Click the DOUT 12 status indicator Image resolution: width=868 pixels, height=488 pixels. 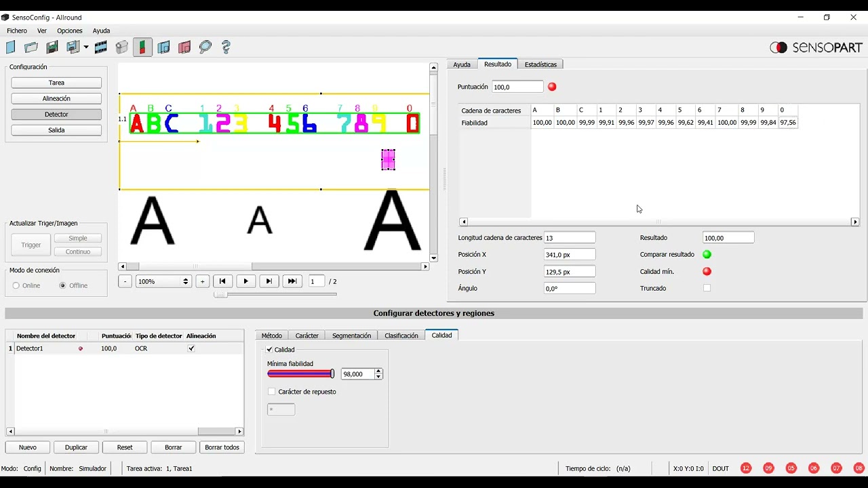tap(746, 468)
